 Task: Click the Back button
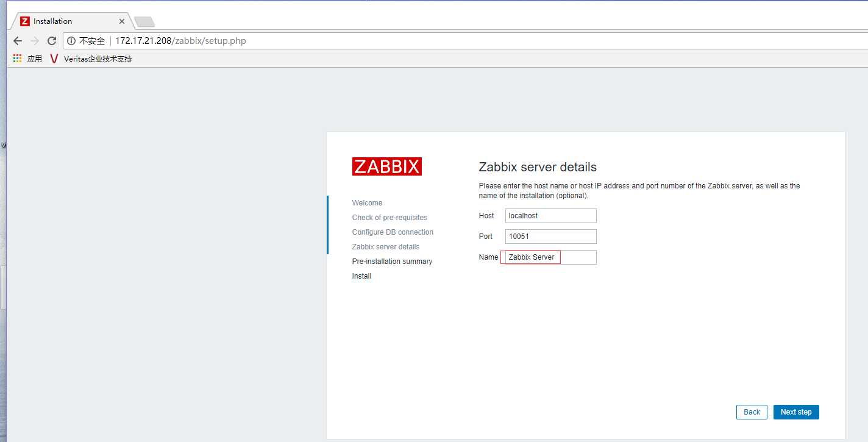pos(752,412)
